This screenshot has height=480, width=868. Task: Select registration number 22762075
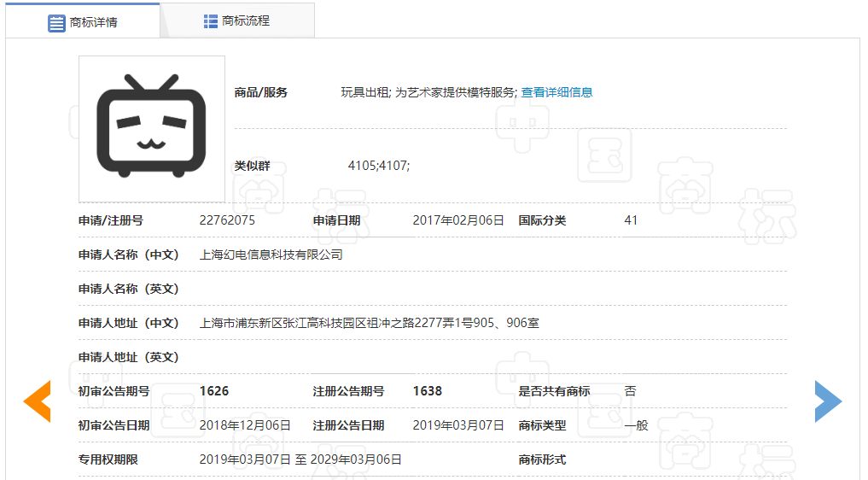click(227, 220)
